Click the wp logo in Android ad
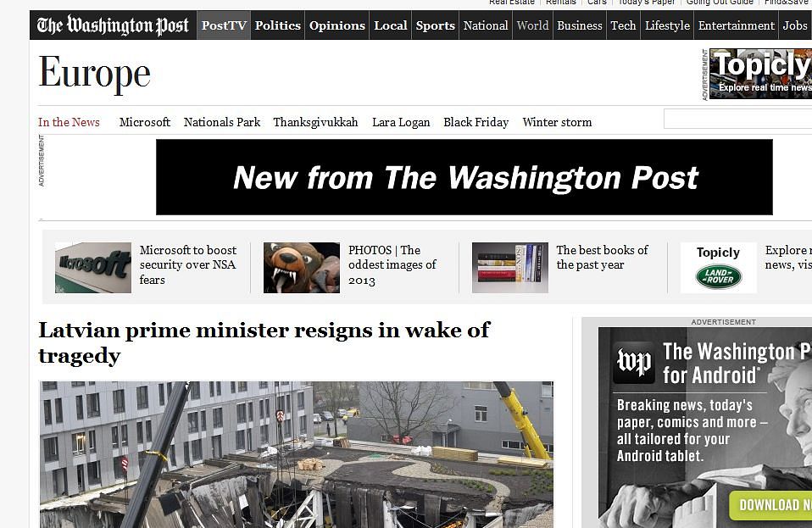Image resolution: width=812 pixels, height=528 pixels. (634, 363)
